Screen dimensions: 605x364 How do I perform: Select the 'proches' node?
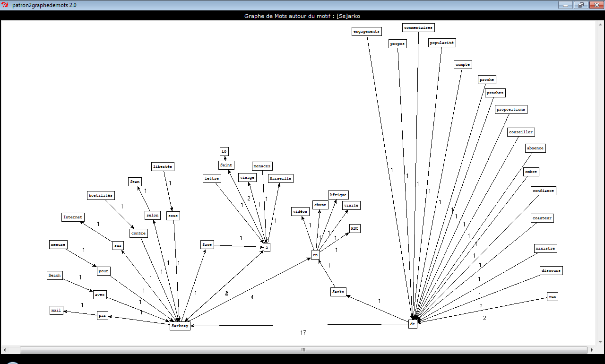(x=495, y=93)
